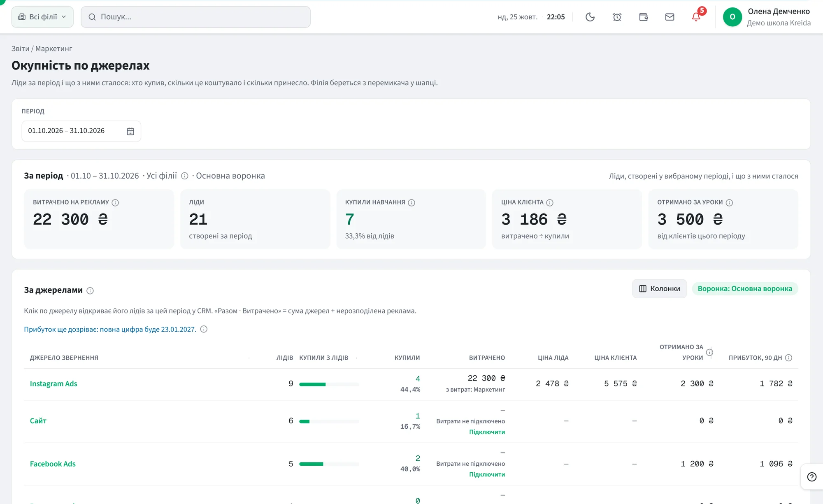Click the 3 186 ₴ client price value

[534, 219]
